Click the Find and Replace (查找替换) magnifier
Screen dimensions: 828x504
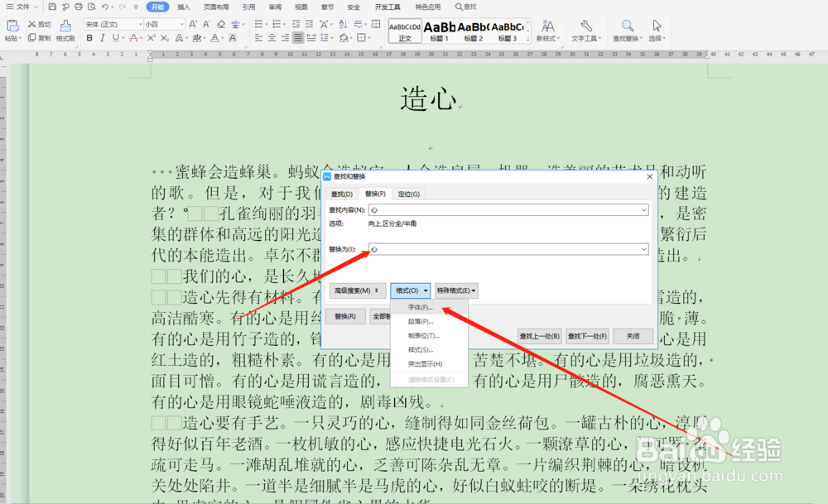point(628,30)
